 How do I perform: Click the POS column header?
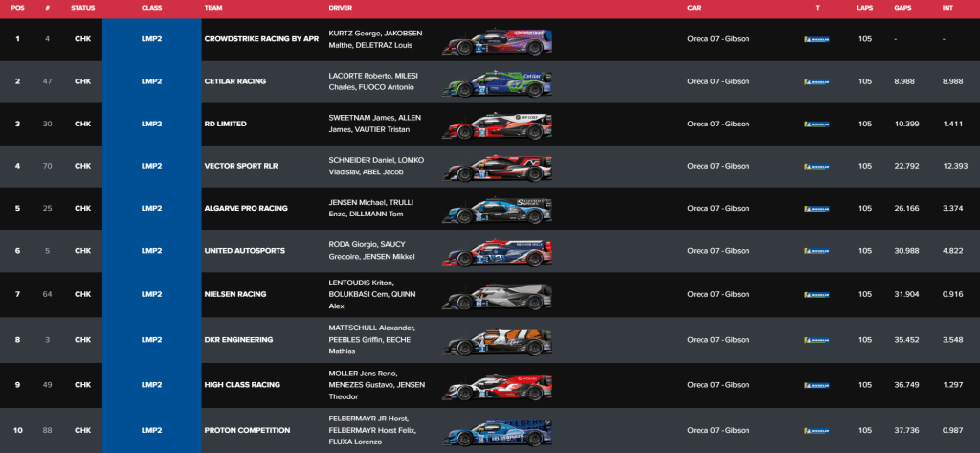pyautogui.click(x=17, y=8)
